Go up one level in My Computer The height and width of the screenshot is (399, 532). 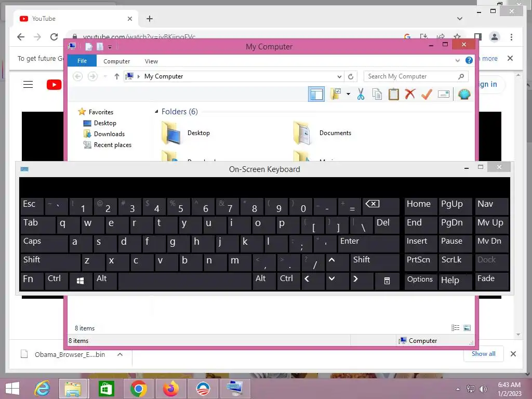117,76
